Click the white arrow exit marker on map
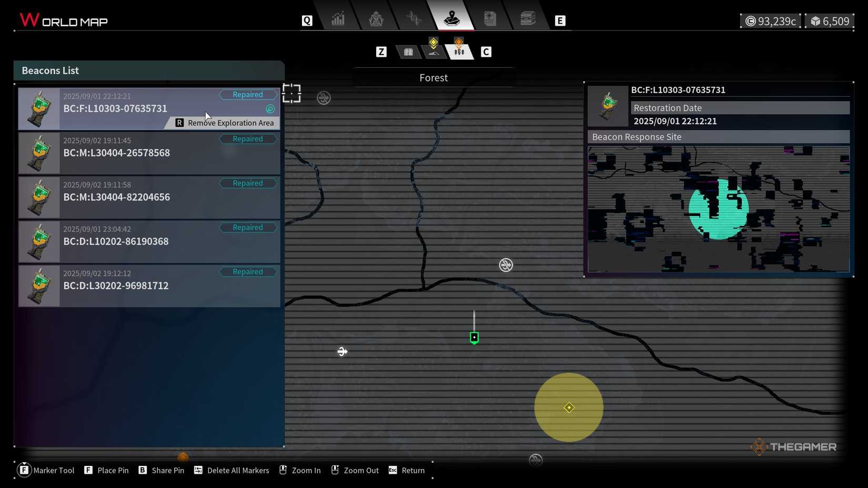The width and height of the screenshot is (868, 488). (x=342, y=351)
